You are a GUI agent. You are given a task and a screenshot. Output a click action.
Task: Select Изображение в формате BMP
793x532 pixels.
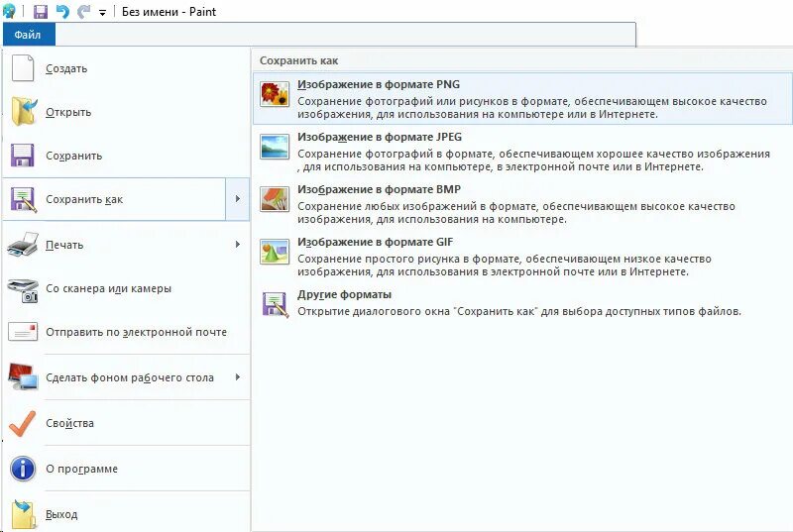coord(522,204)
